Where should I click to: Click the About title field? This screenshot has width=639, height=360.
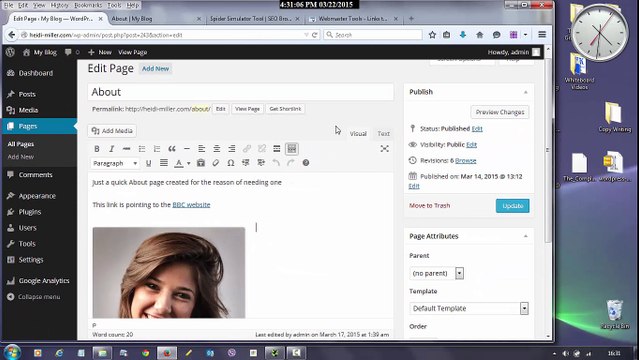point(240,92)
